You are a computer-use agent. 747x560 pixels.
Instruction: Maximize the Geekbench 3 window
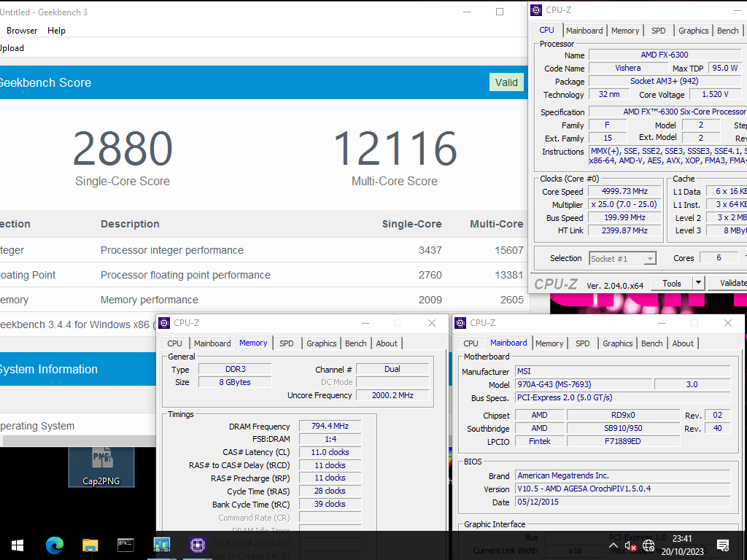[x=499, y=12]
